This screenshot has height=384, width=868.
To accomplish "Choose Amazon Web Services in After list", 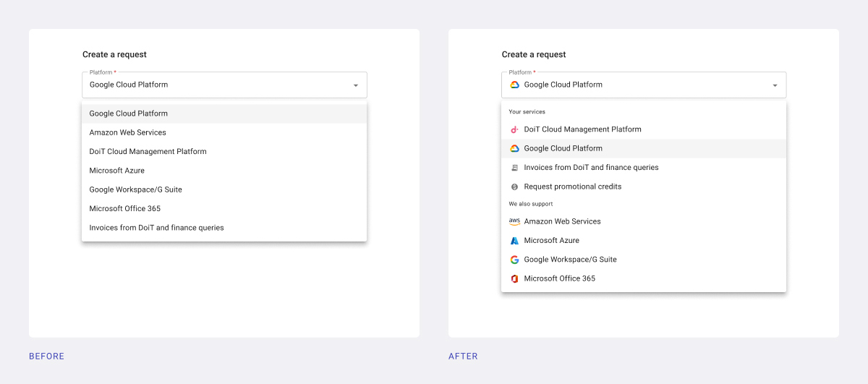I will 644,221.
